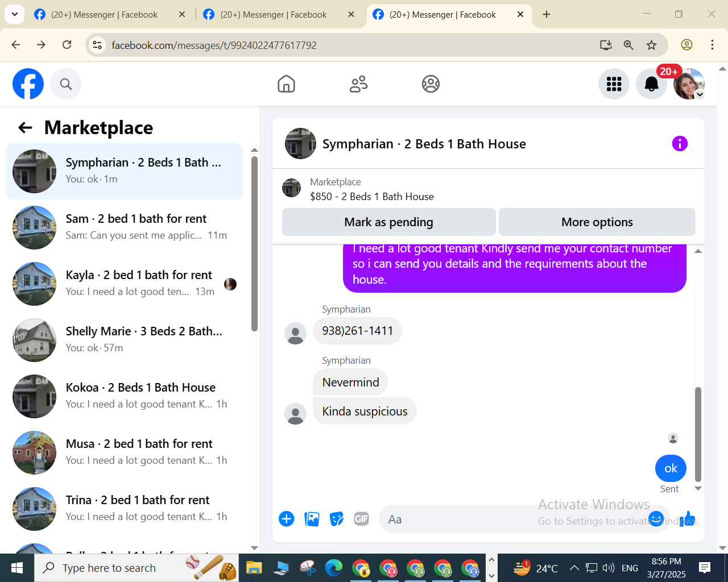Attach a photo using the image icon
Viewport: 728px width, 582px height.
point(312,519)
